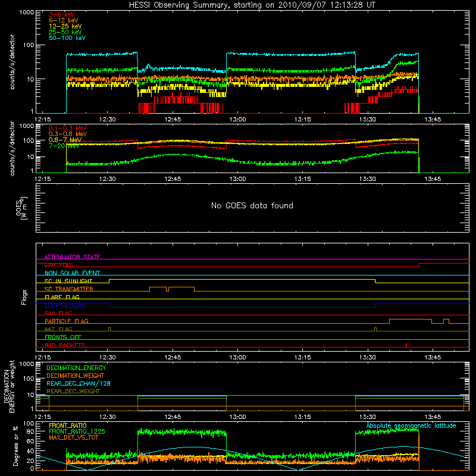476x476 pixels.
Task: Click the 0.8-7 MeV legend label
Action: click(x=65, y=140)
